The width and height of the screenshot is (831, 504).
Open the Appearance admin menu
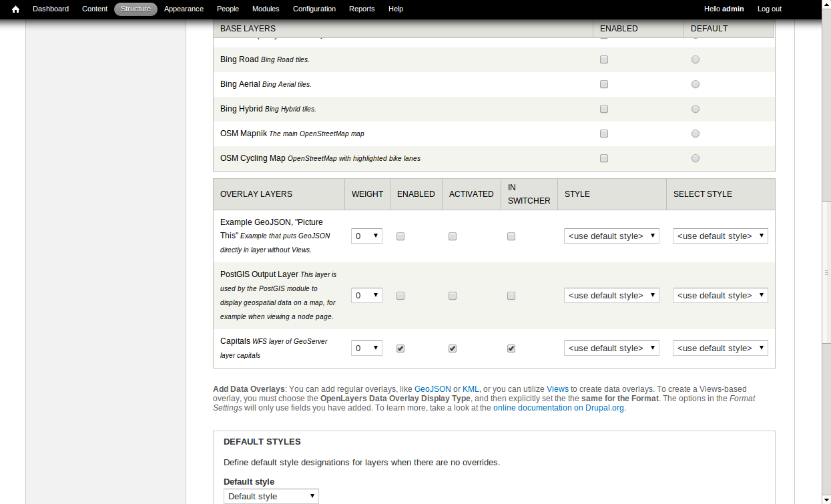coord(184,9)
